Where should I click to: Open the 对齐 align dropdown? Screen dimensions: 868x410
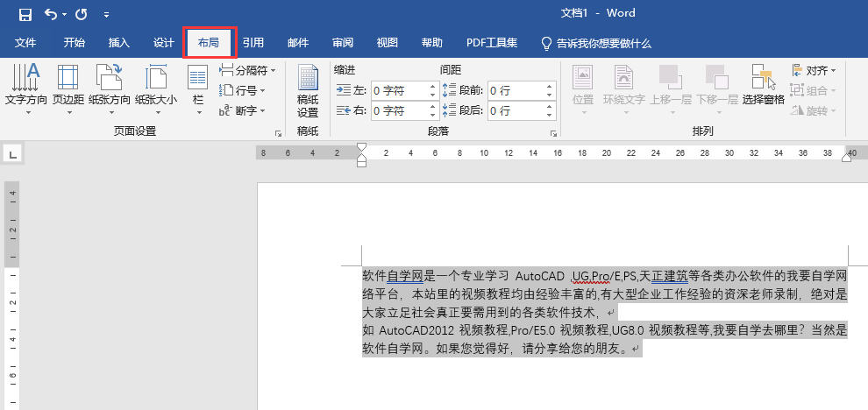[x=814, y=70]
